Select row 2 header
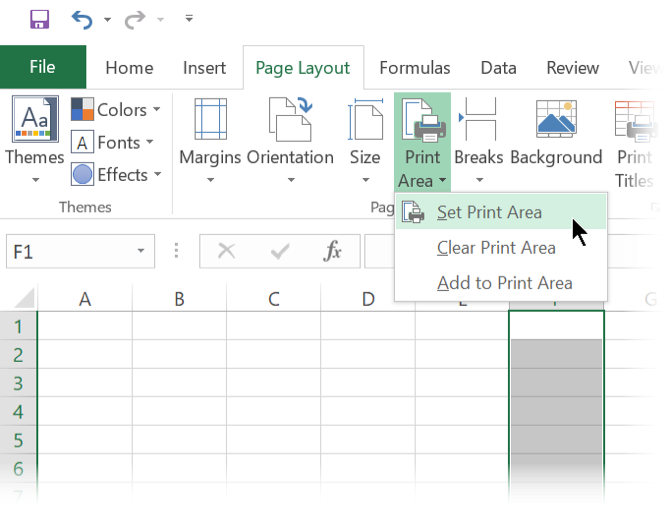 (18, 355)
